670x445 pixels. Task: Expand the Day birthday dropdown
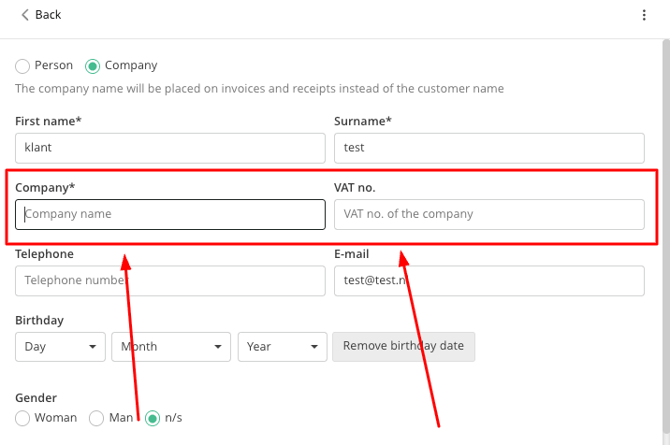point(60,347)
